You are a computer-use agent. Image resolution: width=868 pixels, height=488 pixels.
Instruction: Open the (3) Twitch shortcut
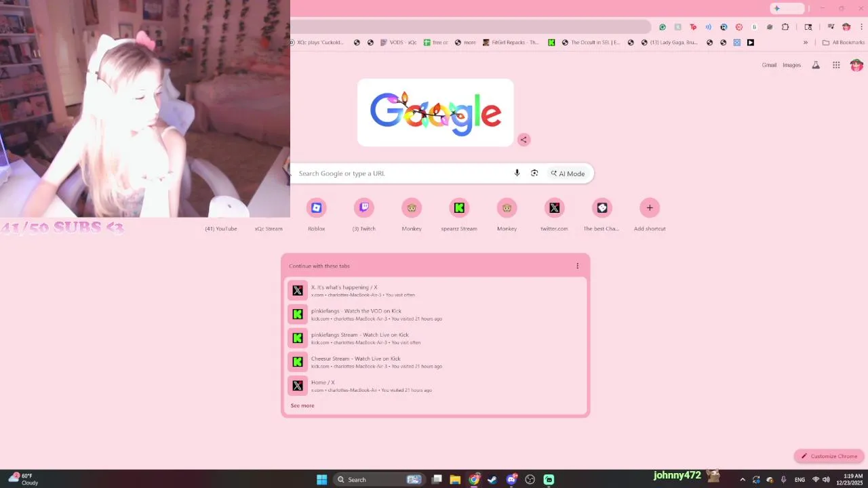coord(364,208)
